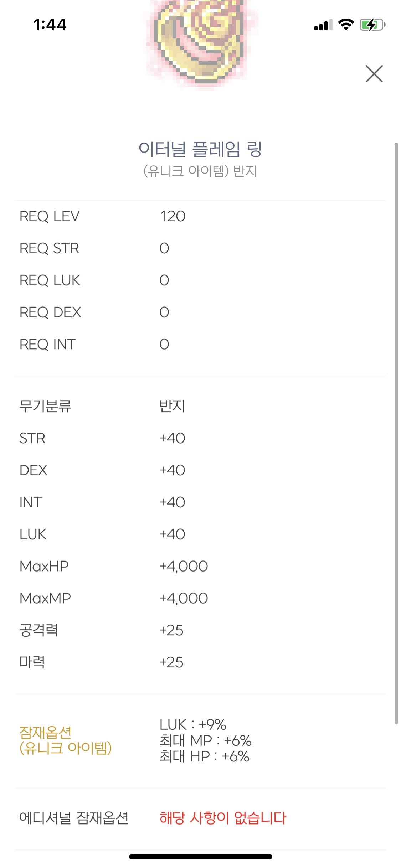
Task: Tap the gold 잠재옵션 (유니크 아이템) label
Action: (65, 740)
